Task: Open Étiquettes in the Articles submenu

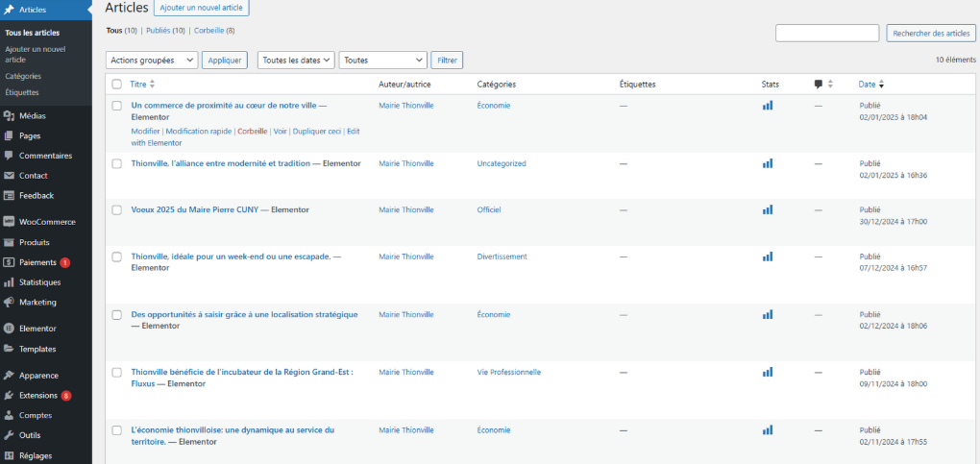Action: point(22,92)
